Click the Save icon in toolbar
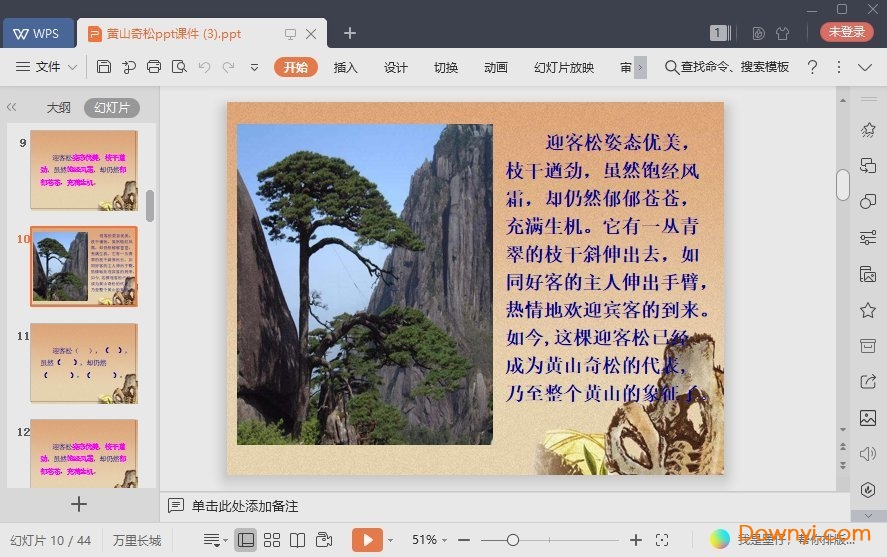The width and height of the screenshot is (887, 557). pos(104,67)
